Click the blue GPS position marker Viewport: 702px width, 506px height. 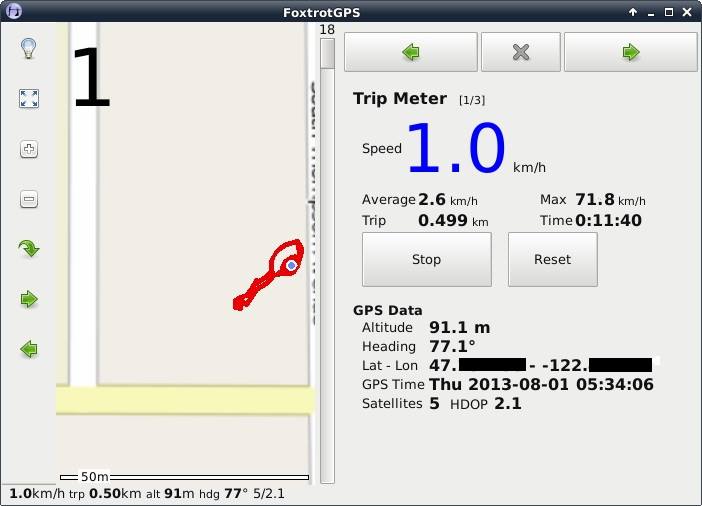pyautogui.click(x=291, y=266)
